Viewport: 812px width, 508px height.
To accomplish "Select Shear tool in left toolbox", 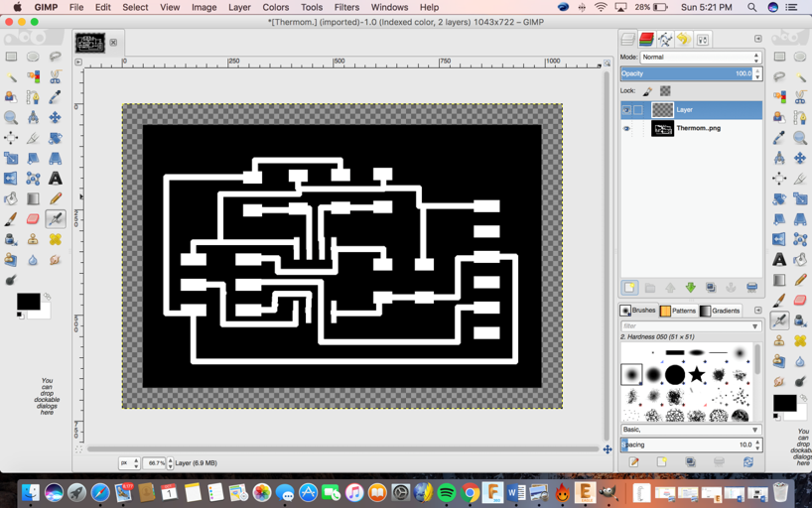I will pos(33,158).
